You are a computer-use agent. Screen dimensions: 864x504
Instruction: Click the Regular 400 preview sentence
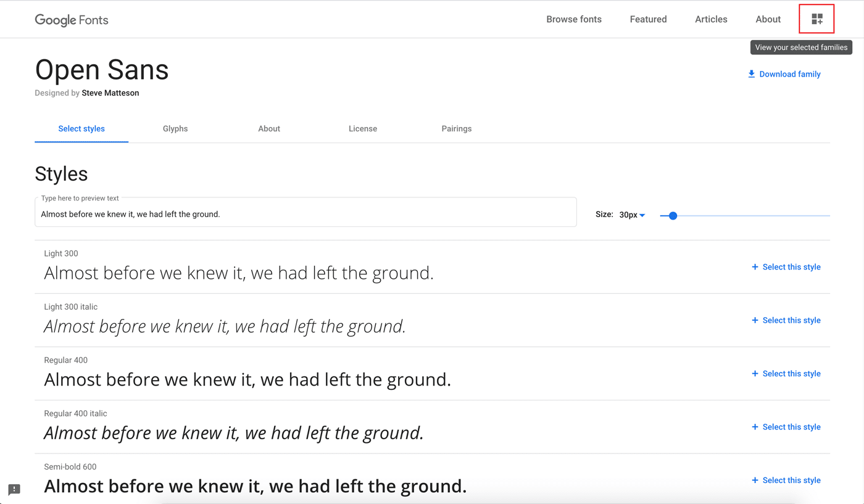(247, 379)
